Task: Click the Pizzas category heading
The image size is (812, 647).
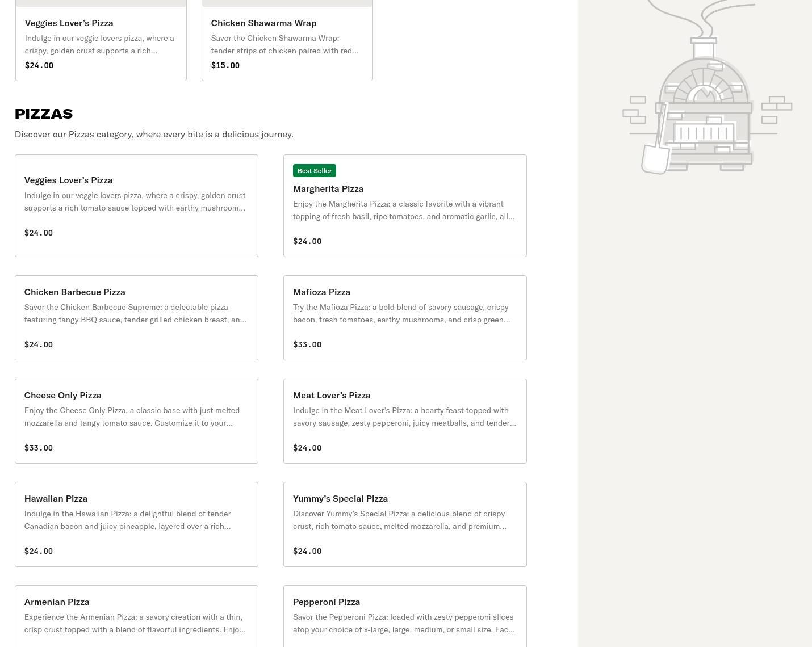Action: 44,114
